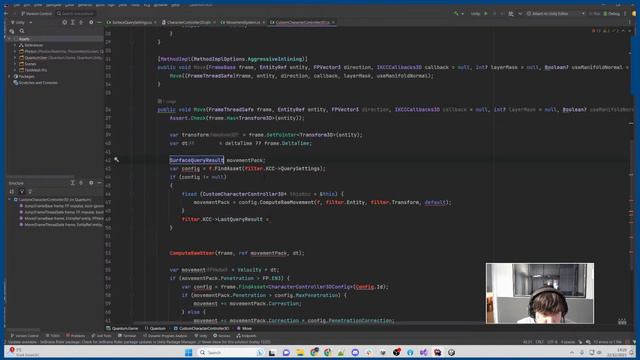Screen dimensions: 640x360
Task: Click the usages hint above public void Move
Action: tap(167, 101)
